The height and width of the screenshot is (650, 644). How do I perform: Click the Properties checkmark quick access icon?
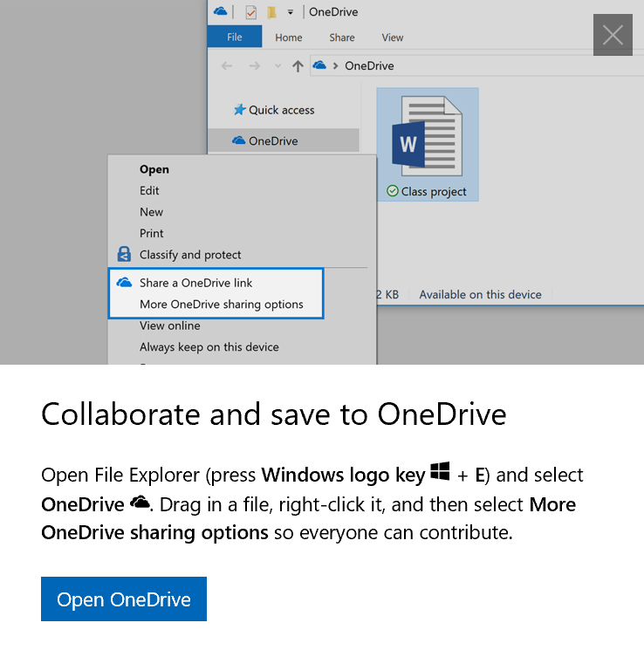tap(250, 12)
